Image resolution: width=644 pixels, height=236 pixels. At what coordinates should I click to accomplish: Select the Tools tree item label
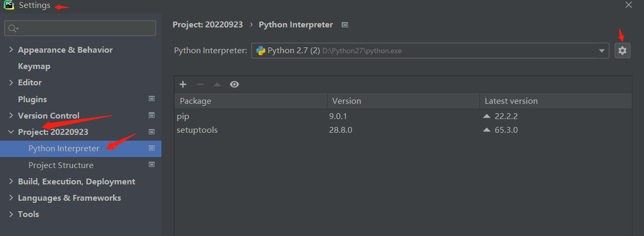tap(28, 214)
